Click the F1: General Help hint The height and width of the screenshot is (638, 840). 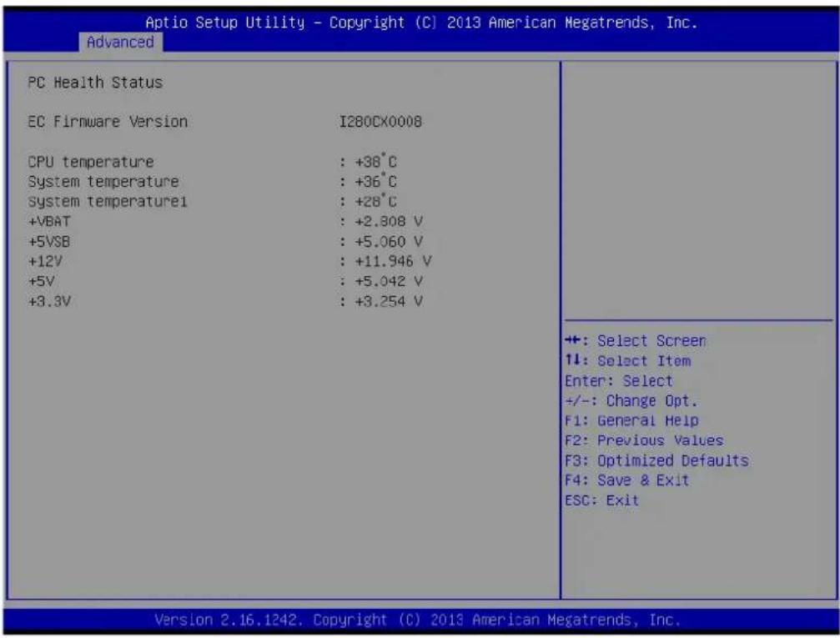tap(631, 420)
